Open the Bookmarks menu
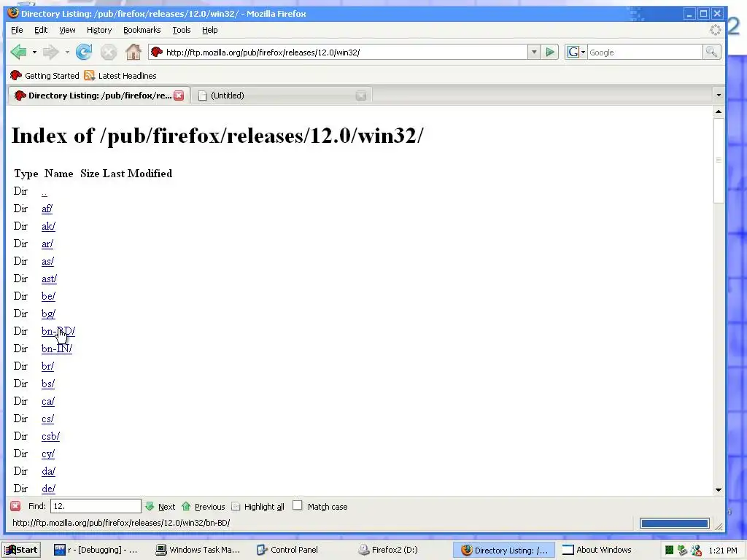 (142, 30)
